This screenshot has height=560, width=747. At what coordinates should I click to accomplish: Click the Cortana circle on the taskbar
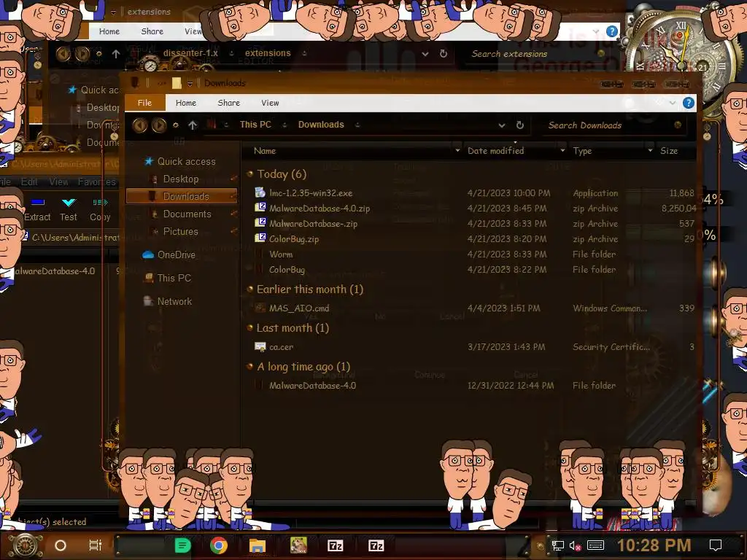[61, 545]
